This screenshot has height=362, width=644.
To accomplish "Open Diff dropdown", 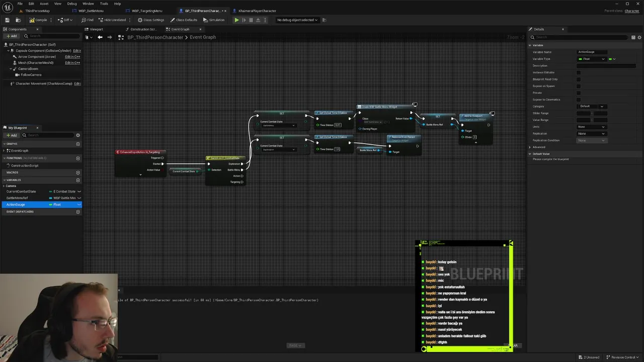I will (65, 20).
